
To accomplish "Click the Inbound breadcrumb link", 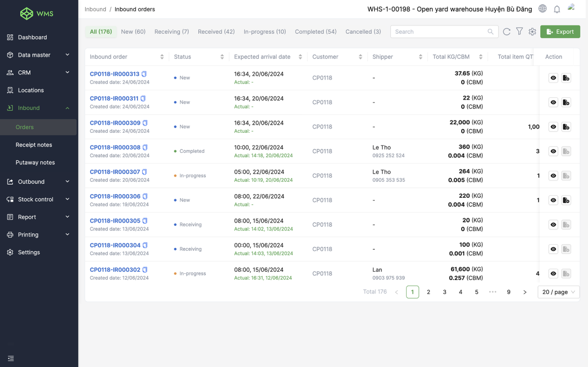I will [x=95, y=9].
